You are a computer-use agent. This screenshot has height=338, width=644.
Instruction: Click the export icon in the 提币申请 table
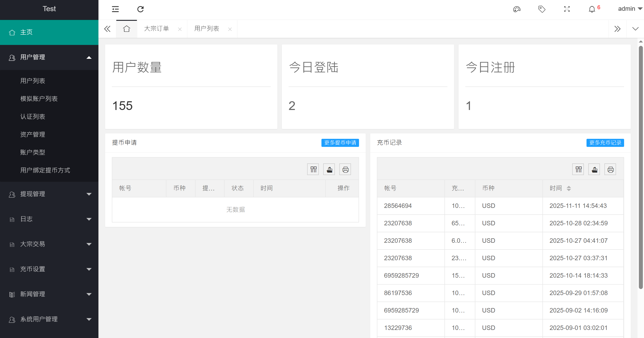(329, 170)
